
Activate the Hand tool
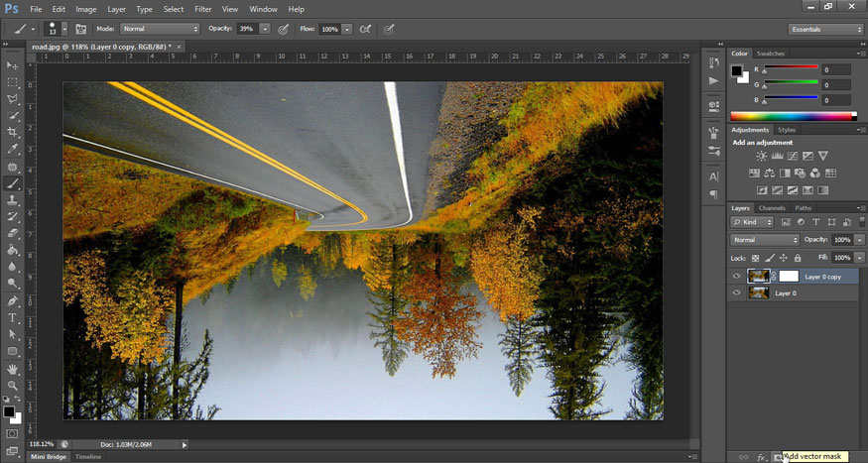click(x=13, y=368)
